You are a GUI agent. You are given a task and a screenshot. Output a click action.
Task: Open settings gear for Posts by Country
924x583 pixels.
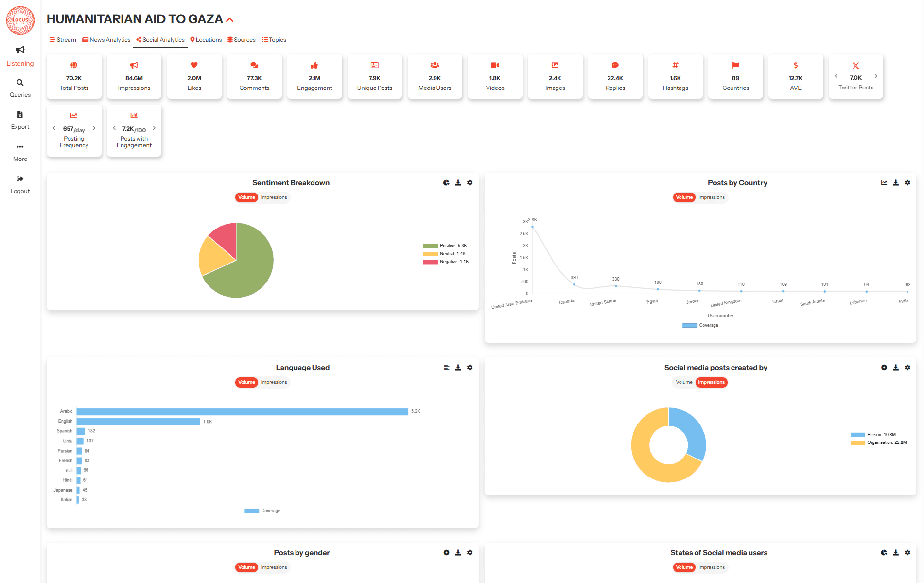[x=907, y=183]
